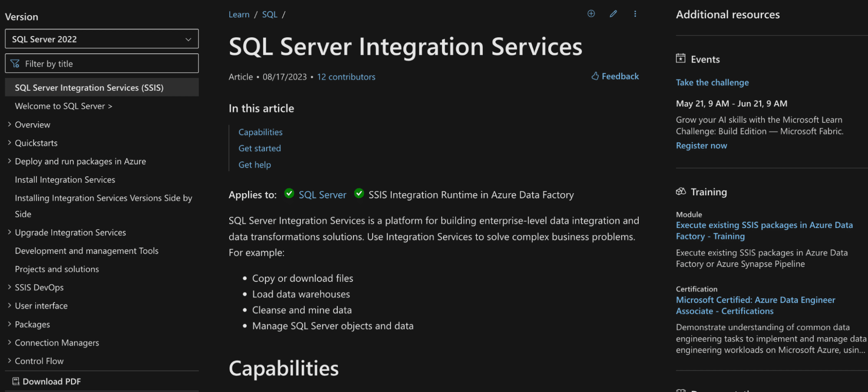
Task: Expand the Packages tree node
Action: (x=10, y=324)
